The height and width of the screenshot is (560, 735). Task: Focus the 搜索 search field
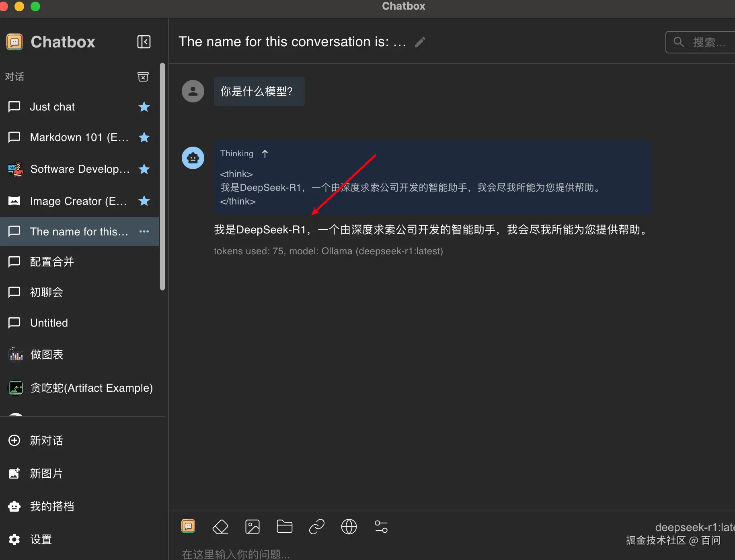700,42
